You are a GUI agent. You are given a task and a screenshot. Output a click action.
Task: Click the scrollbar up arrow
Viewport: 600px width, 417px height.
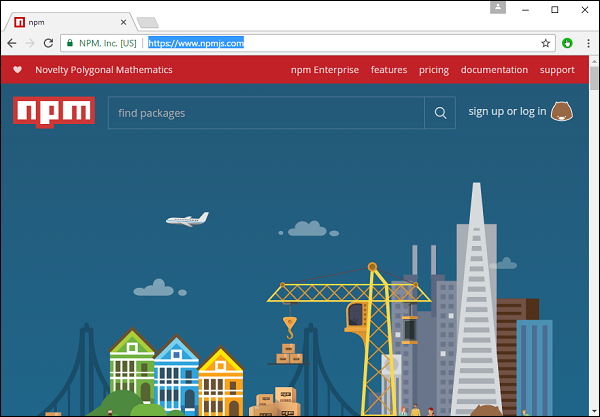pos(594,61)
